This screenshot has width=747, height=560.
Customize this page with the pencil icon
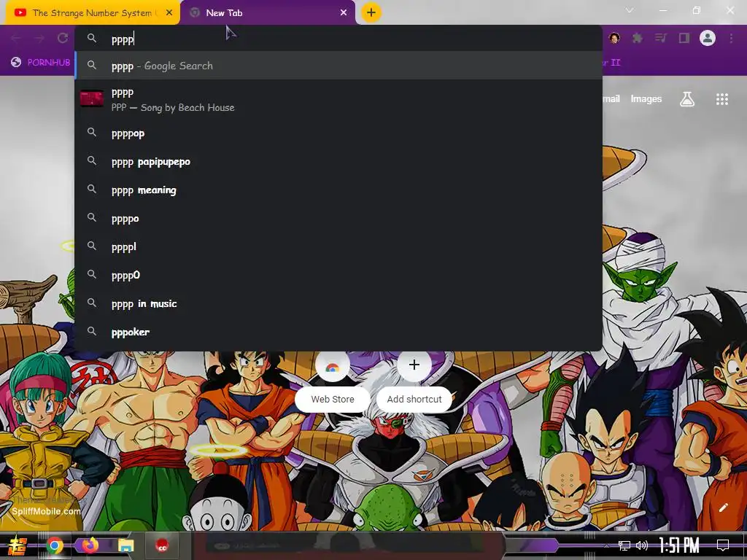[x=723, y=507]
